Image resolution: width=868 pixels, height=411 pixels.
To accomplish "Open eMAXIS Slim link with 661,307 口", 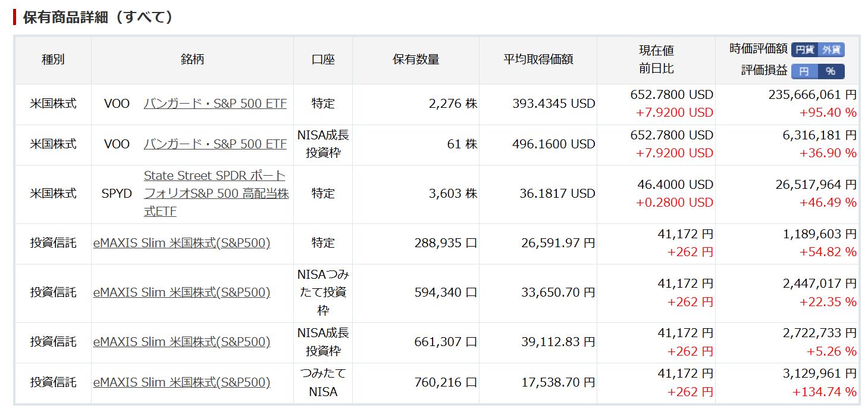I will (181, 342).
